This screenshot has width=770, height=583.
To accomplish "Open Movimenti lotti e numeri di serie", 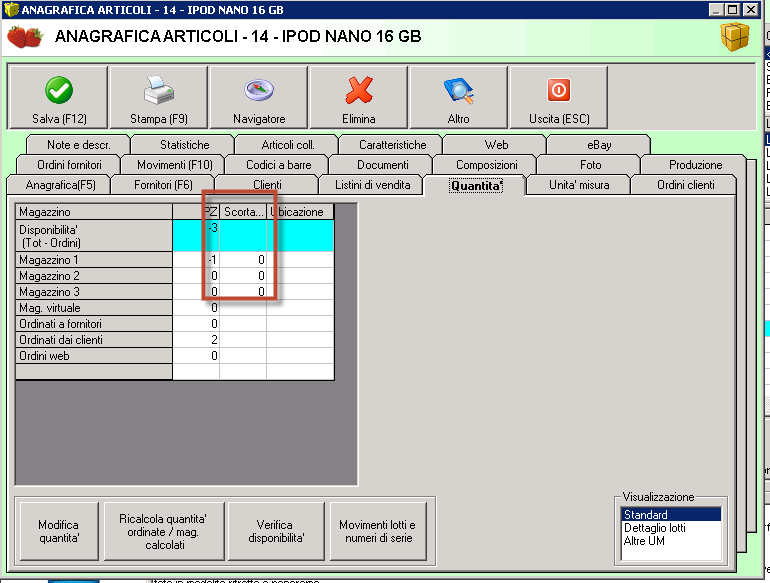I will point(378,531).
